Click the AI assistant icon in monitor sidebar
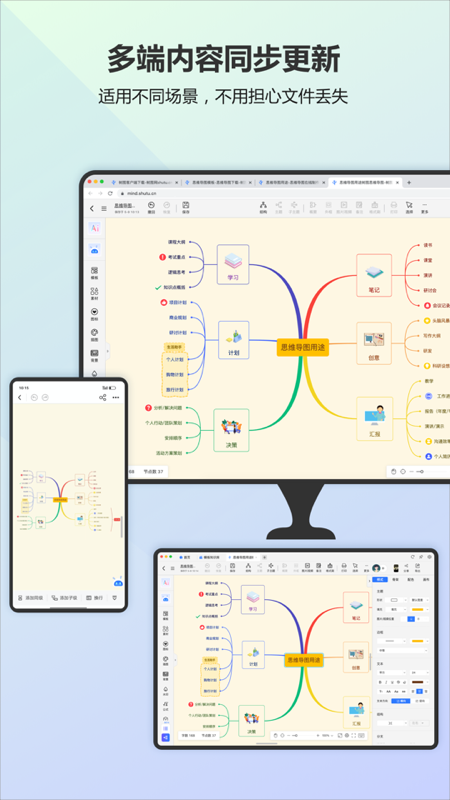This screenshot has height=800, width=450. [94, 228]
